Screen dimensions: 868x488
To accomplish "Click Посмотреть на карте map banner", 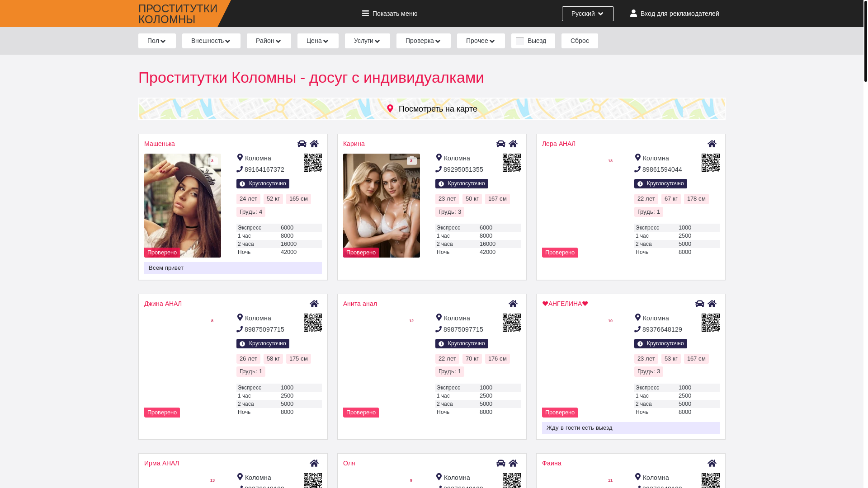I will point(432,109).
